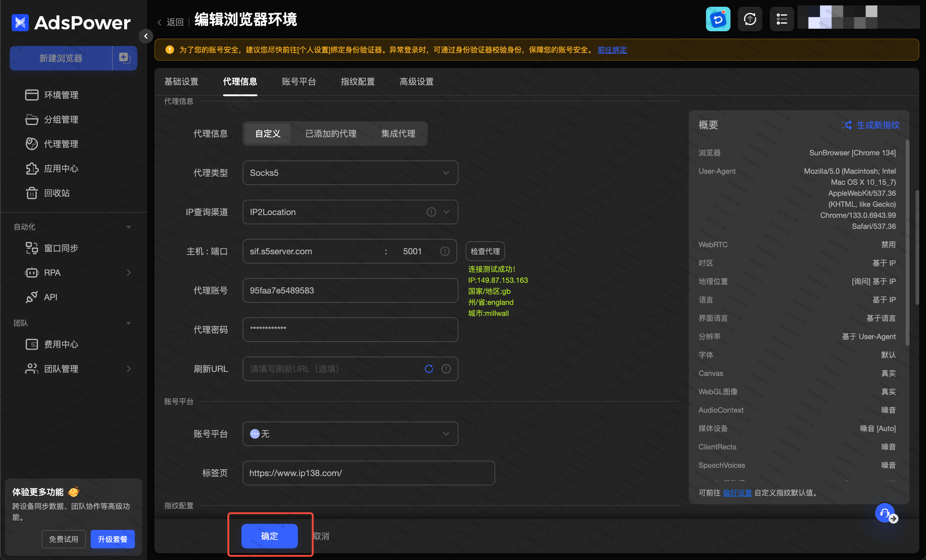The width and height of the screenshot is (926, 560).
Task: Select the 自定义 proxy option
Action: pos(268,134)
